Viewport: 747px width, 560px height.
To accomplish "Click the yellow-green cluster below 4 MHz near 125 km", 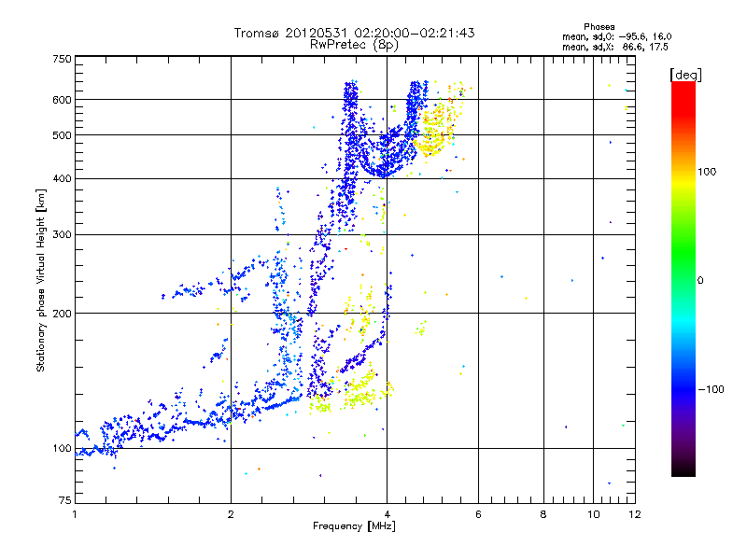I will [x=360, y=390].
